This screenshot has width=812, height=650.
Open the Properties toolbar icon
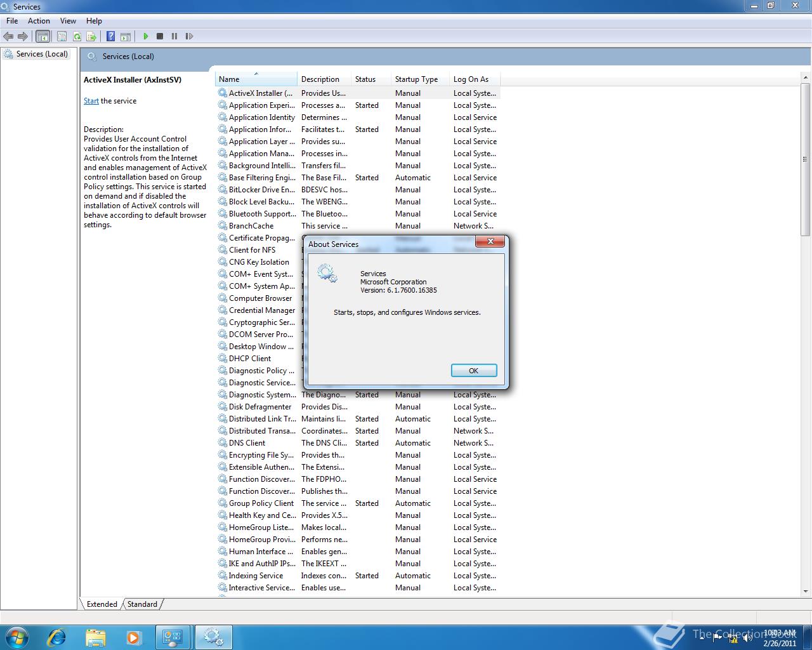62,36
